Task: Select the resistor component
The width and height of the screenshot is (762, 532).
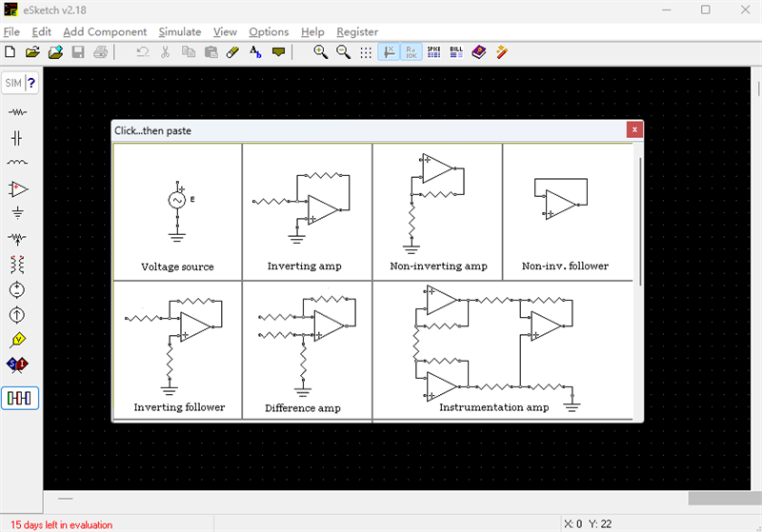Action: (x=17, y=112)
